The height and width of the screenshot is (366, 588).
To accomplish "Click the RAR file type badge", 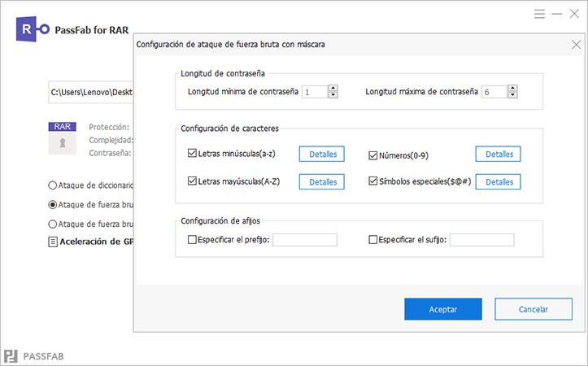I will coord(63,127).
